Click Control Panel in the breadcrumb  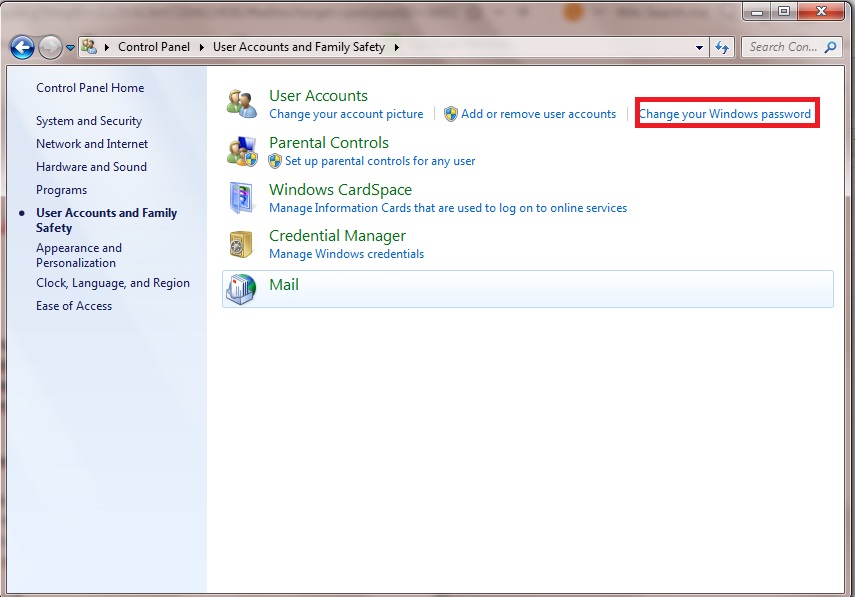pos(154,47)
